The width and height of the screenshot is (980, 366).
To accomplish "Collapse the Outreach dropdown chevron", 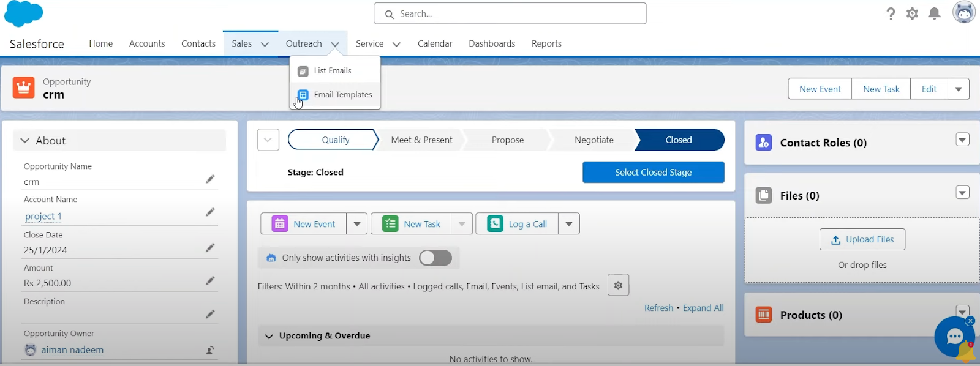I will click(335, 44).
